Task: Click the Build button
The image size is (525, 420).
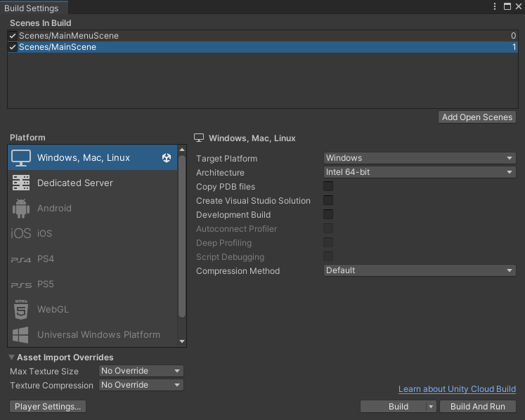Action: [394, 407]
